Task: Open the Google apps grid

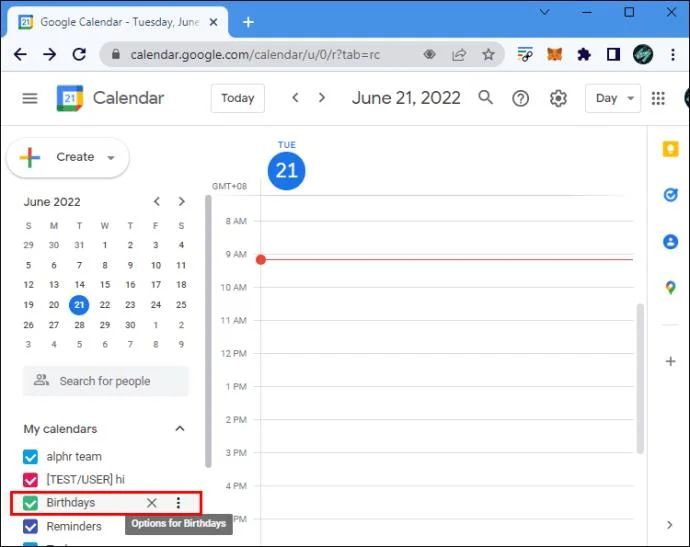Action: (658, 98)
